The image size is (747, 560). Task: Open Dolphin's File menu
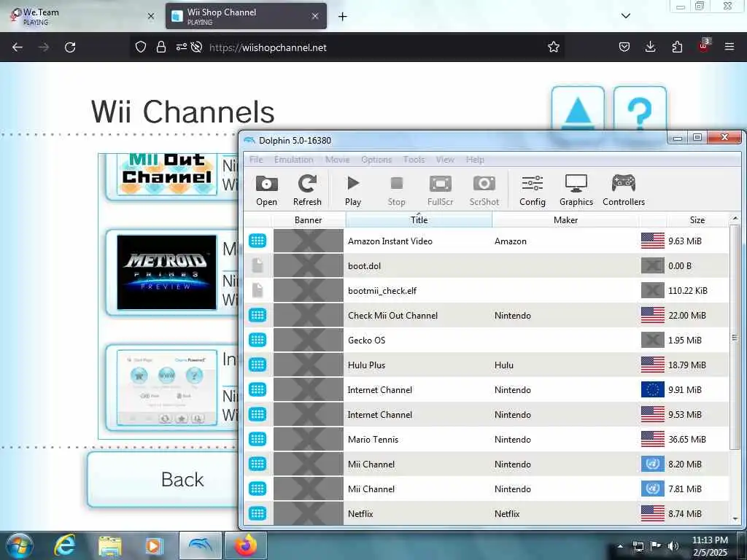click(256, 160)
